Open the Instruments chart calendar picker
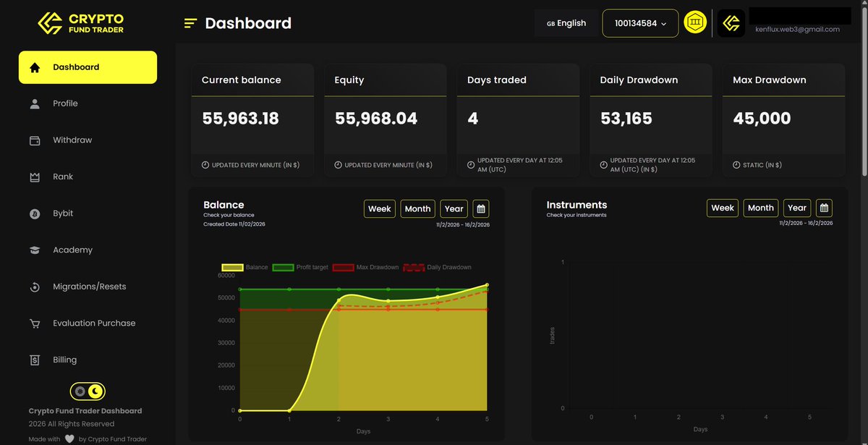 (x=824, y=208)
